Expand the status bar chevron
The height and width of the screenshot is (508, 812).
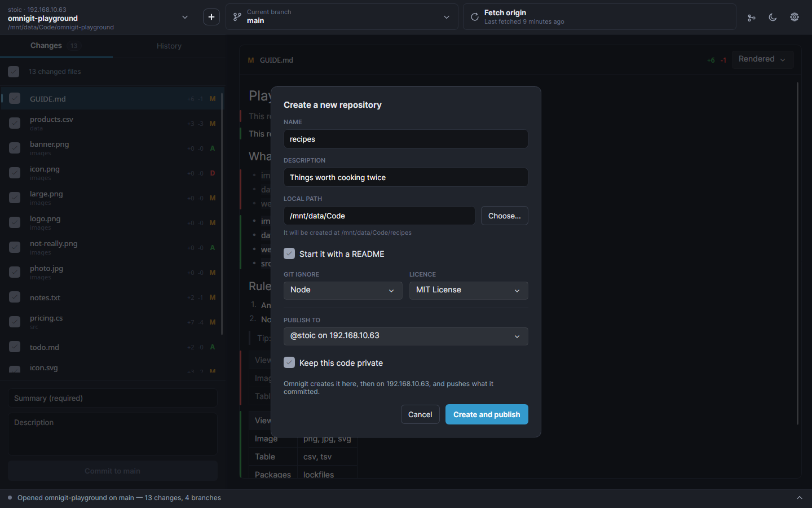coord(799,498)
